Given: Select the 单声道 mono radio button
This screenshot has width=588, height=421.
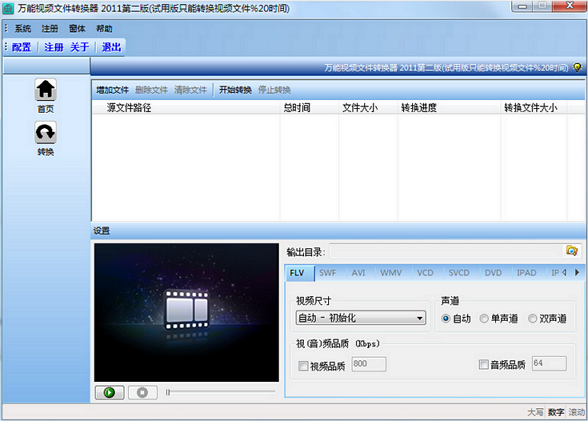Looking at the screenshot, I should coord(484,319).
